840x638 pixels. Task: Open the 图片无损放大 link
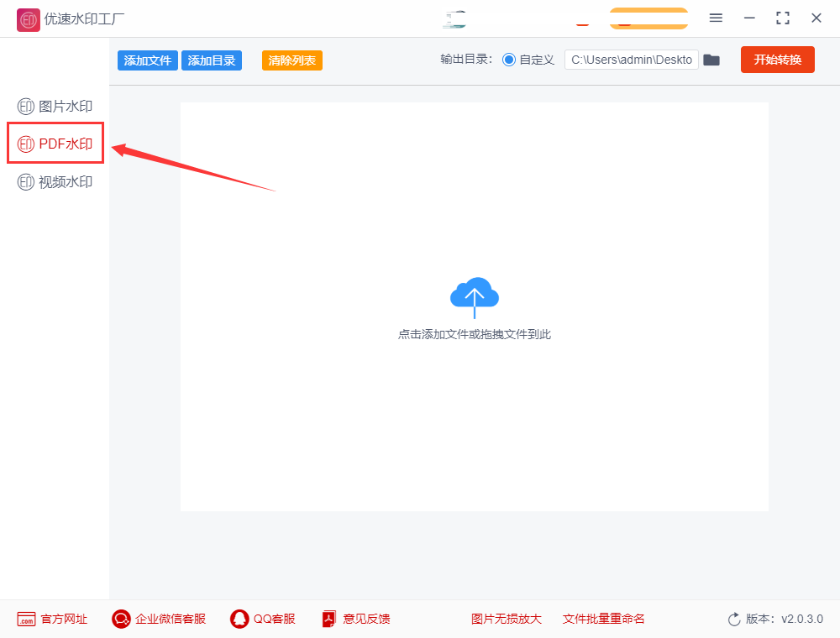pyautogui.click(x=507, y=620)
